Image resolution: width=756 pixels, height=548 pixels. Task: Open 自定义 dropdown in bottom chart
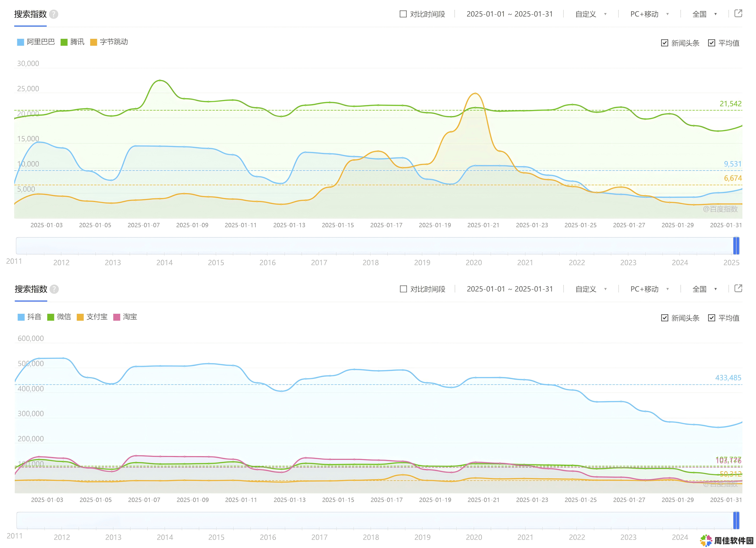[x=591, y=289]
